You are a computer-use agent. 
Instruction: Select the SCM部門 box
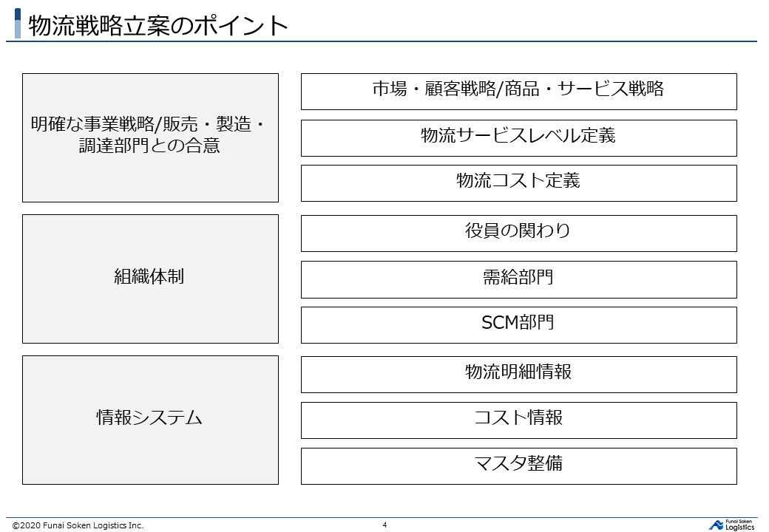(518, 324)
